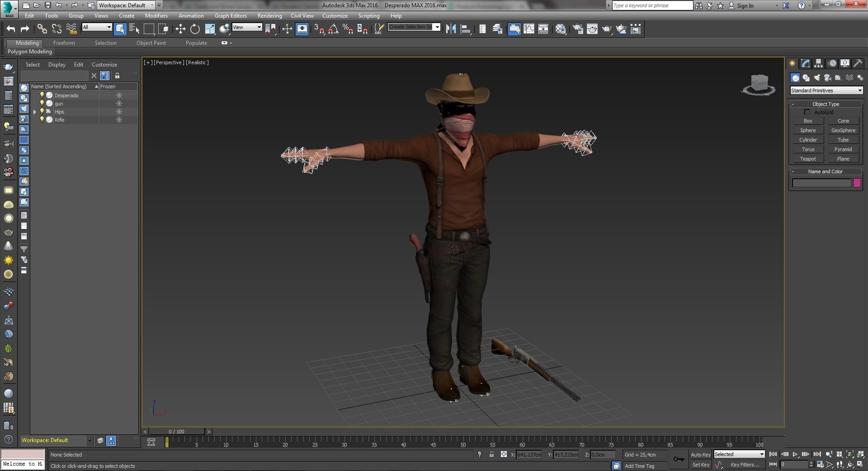The width and height of the screenshot is (868, 471).
Task: Toggle the Percent Snap button
Action: pyautogui.click(x=348, y=29)
